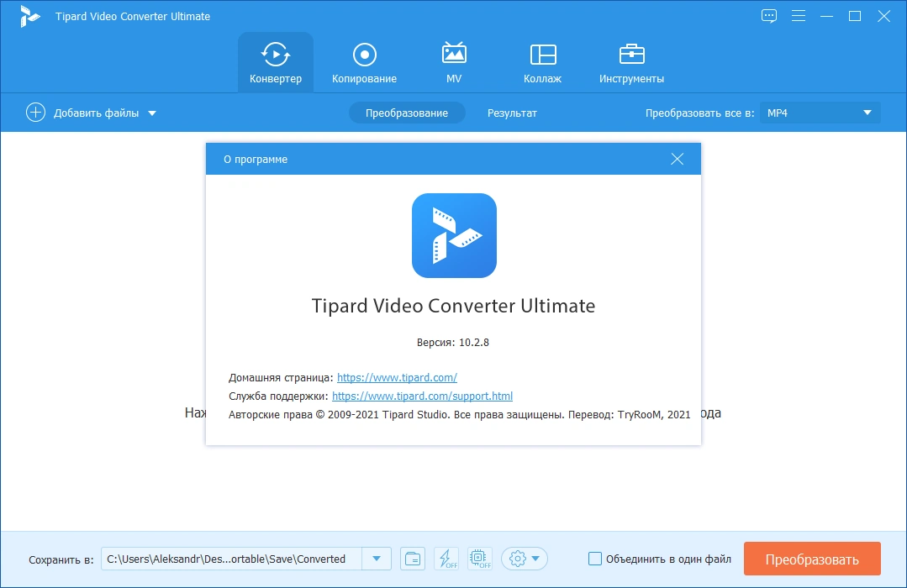Viewport: 907px width, 588px height.
Task: Click the save path input field
Action: tap(231, 559)
